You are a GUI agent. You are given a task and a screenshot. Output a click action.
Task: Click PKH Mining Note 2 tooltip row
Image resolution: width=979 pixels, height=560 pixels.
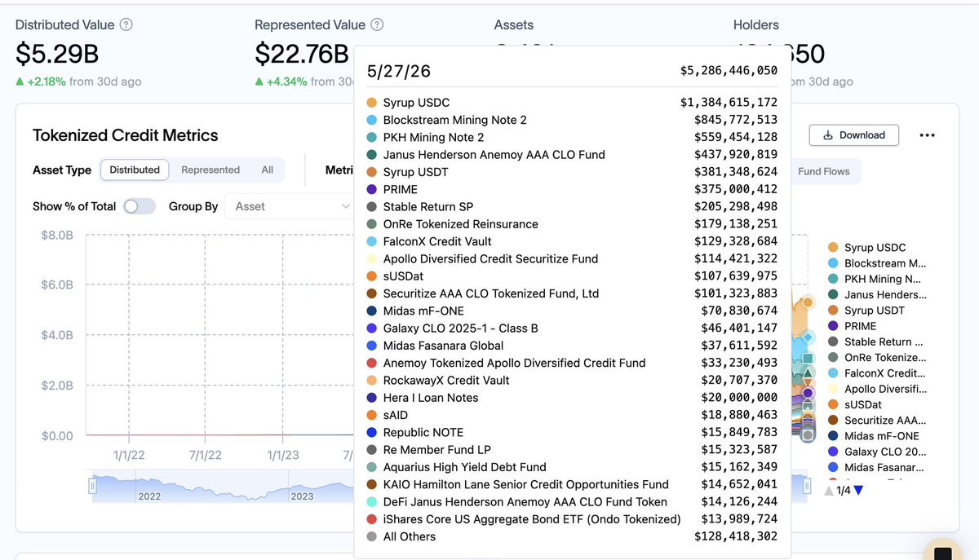coord(572,137)
